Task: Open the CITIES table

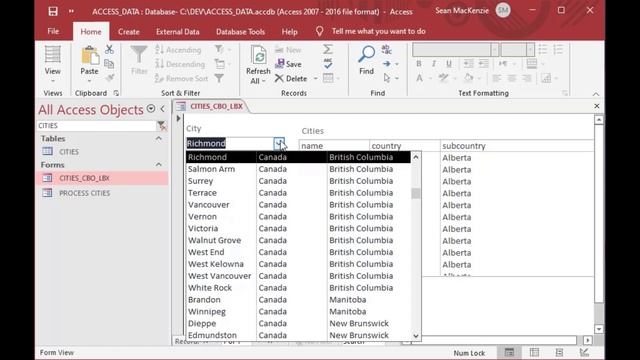Action: pos(69,152)
